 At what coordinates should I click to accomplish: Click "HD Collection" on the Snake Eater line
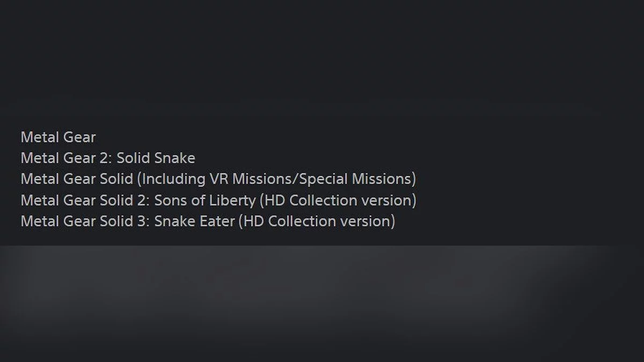tap(290, 221)
